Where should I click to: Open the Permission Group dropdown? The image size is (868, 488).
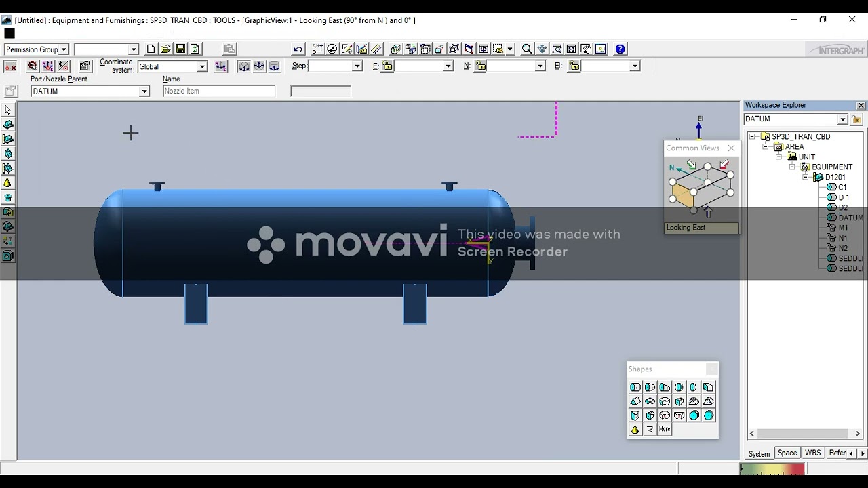(64, 49)
